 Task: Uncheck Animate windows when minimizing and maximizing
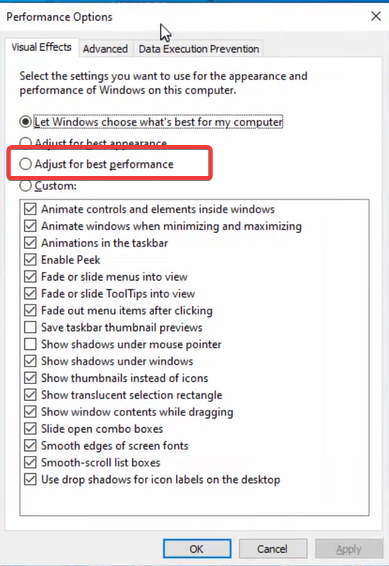tap(30, 226)
